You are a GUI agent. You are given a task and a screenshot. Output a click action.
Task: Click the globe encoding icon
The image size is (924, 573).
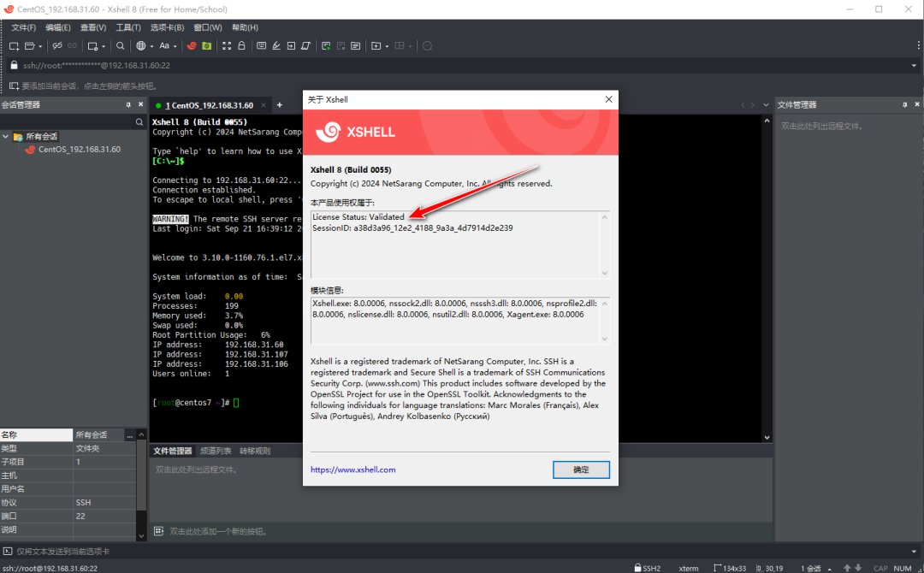coord(141,46)
